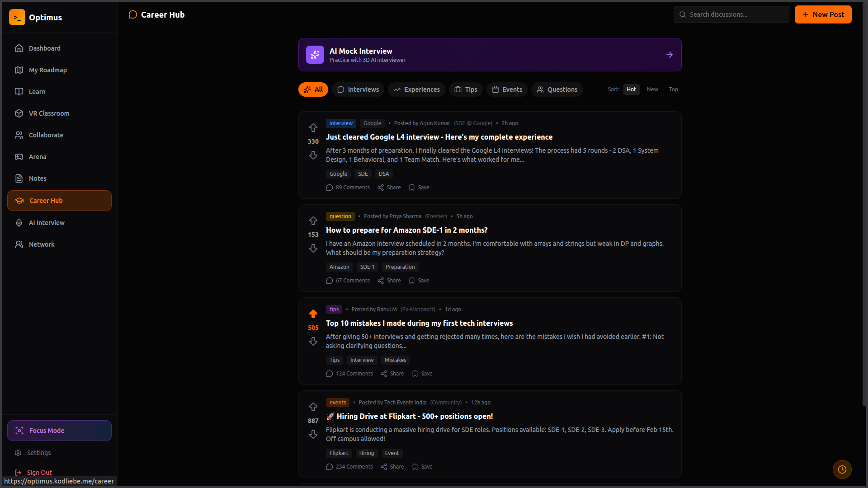Click the clock icon in the bottom right
The width and height of the screenshot is (868, 488).
[x=842, y=469]
